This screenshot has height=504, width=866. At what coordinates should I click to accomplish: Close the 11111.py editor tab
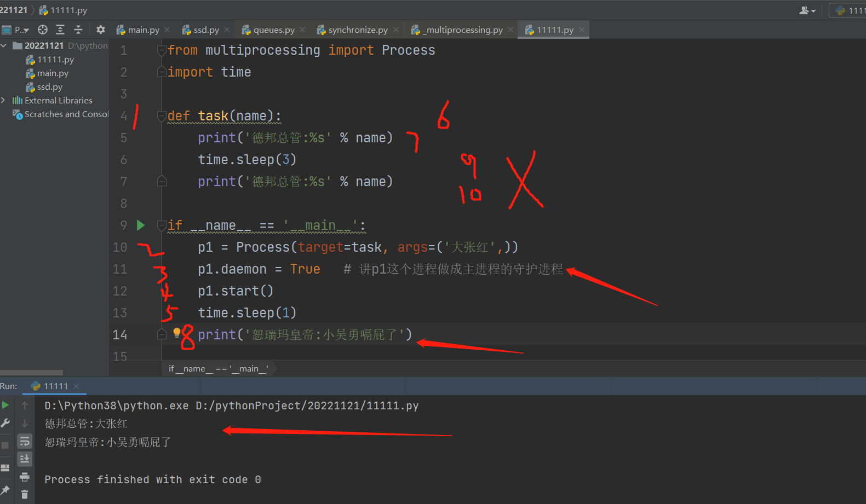582,30
